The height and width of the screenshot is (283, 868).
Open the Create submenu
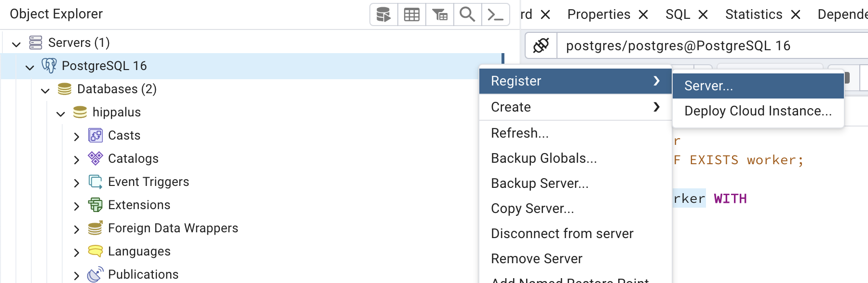coord(575,107)
